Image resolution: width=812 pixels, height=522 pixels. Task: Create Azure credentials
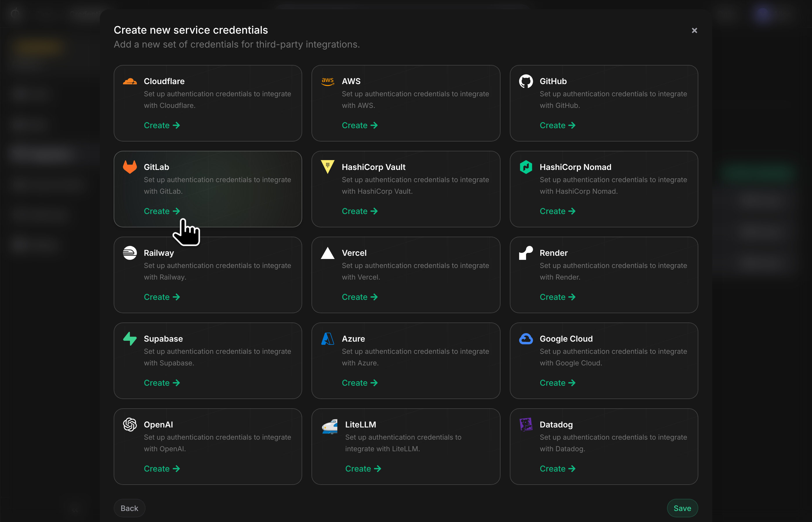point(360,383)
